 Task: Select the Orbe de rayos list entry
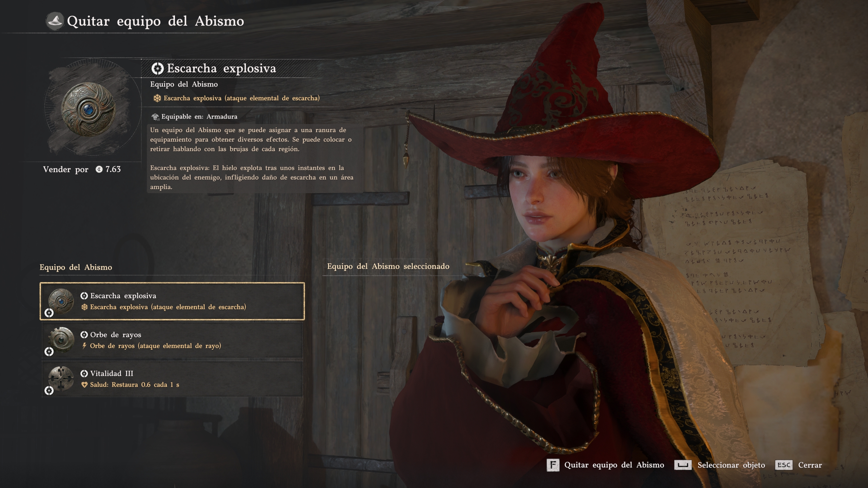(x=172, y=340)
